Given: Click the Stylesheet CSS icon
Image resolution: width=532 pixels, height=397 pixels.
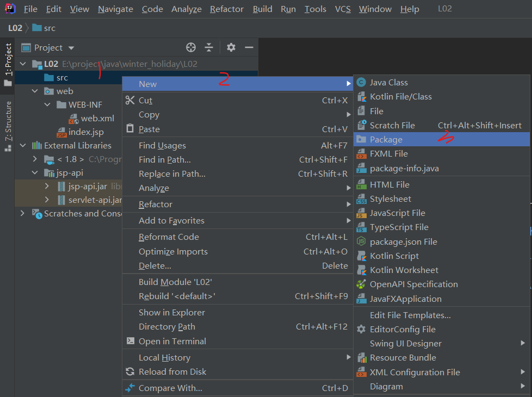Looking at the screenshot, I should pos(361,199).
